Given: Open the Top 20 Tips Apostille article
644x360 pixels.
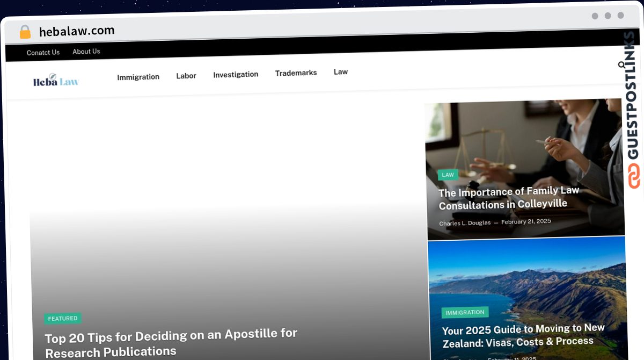Looking at the screenshot, I should [171, 342].
